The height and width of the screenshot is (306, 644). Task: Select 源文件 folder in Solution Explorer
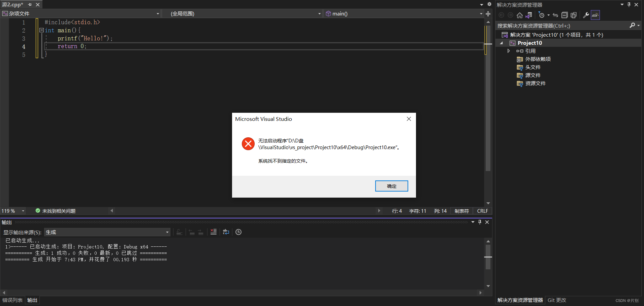533,75
